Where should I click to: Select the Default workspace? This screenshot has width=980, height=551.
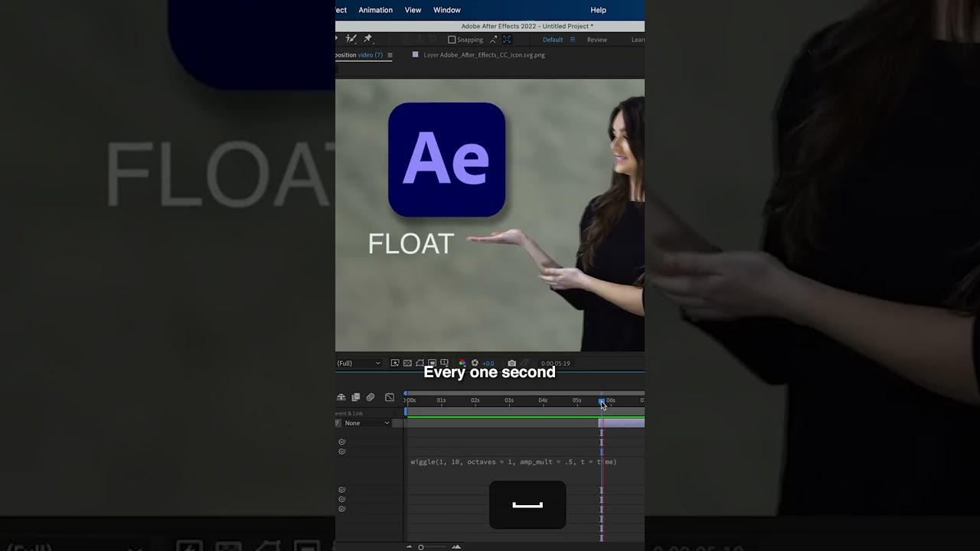tap(553, 40)
